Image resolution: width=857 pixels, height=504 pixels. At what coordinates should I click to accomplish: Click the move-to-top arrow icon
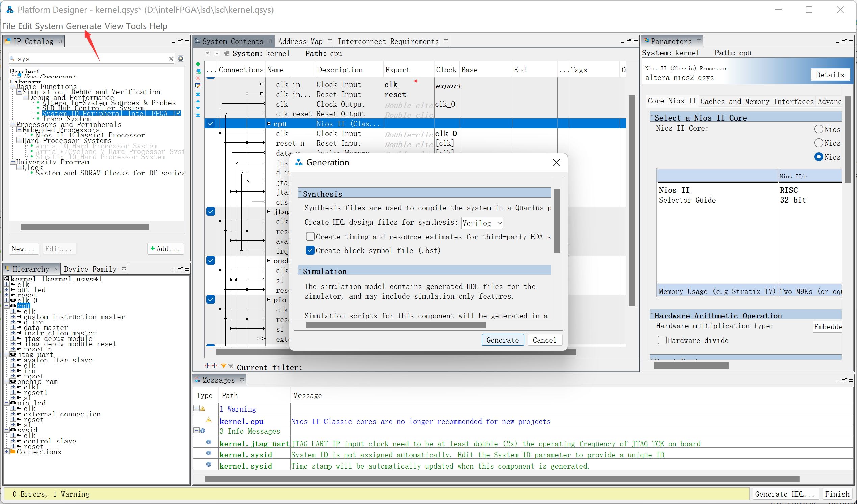click(198, 94)
